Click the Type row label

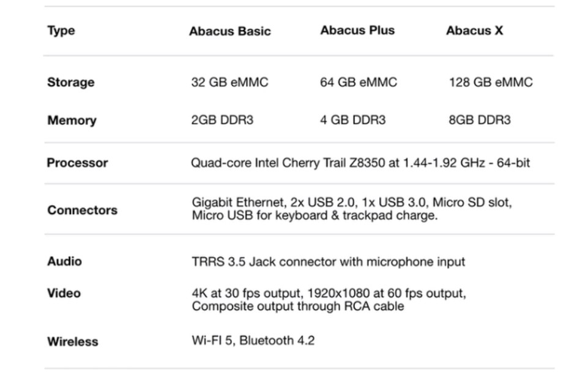coord(61,31)
